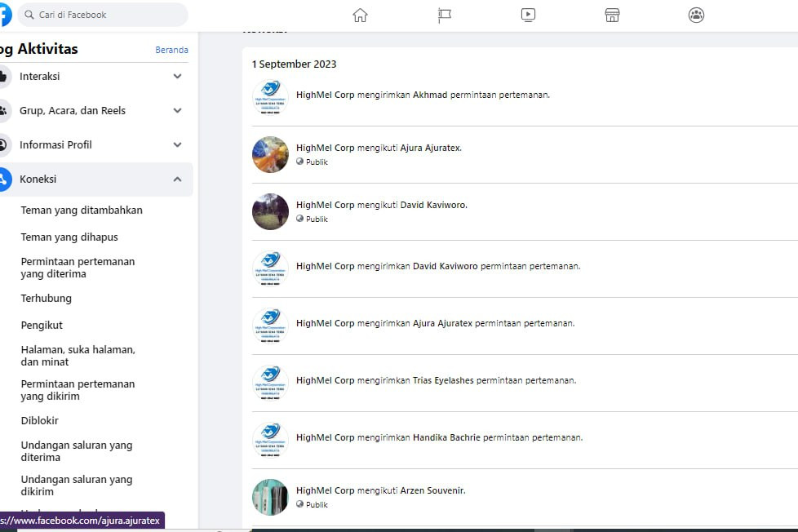
Task: Click the search magnifier icon
Action: coord(29,15)
